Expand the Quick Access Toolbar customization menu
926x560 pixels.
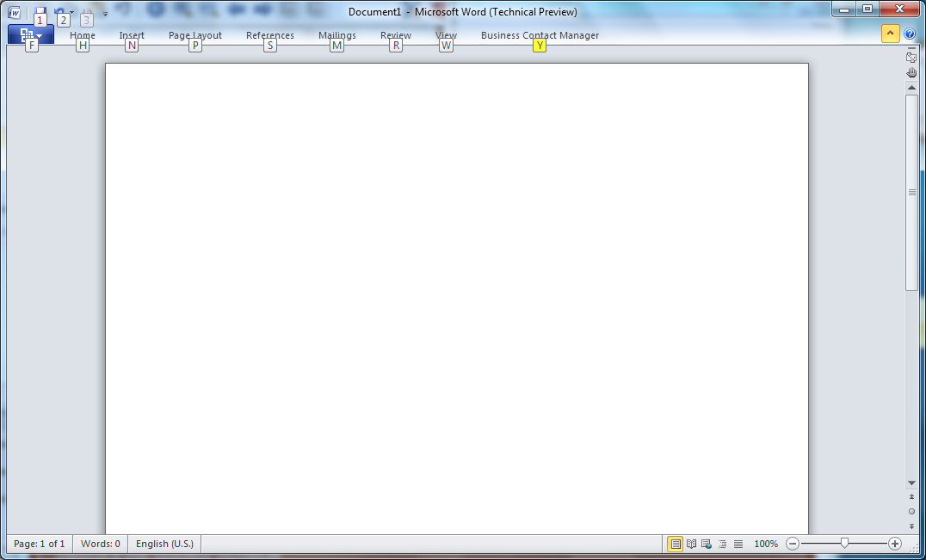click(x=105, y=14)
